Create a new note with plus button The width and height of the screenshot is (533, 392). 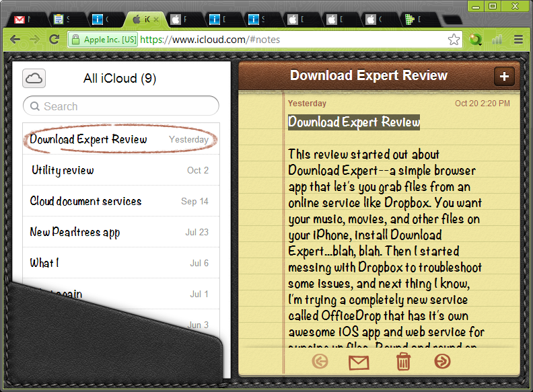tap(504, 76)
